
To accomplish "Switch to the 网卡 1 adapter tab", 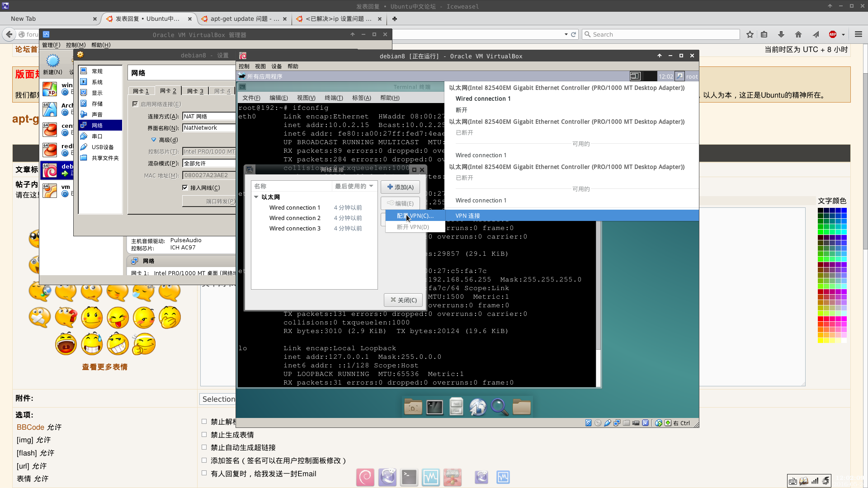I will pos(141,91).
